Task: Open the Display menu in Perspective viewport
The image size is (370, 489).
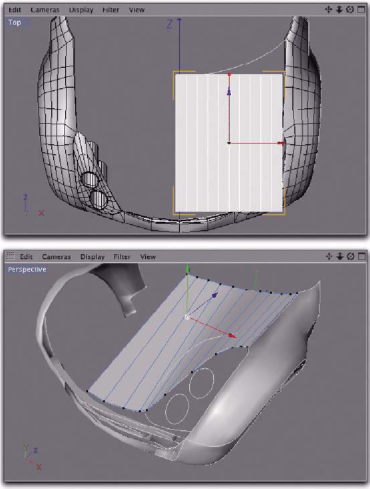Action: (93, 257)
